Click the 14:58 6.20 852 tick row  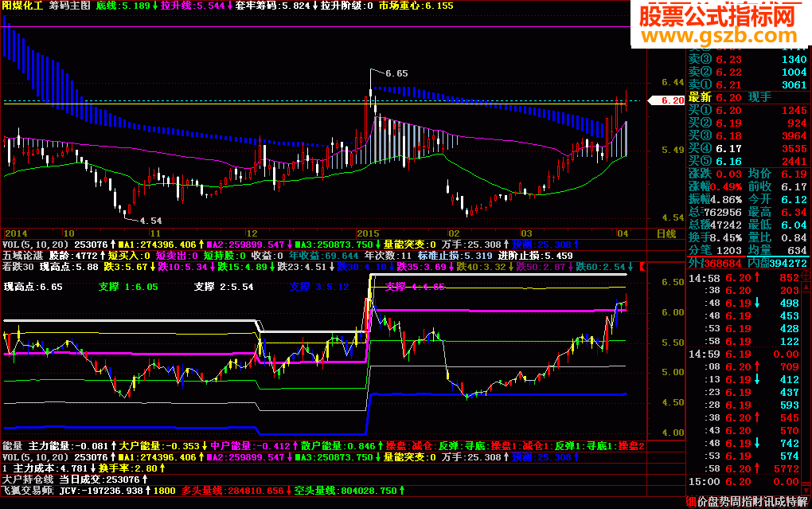[x=744, y=278]
